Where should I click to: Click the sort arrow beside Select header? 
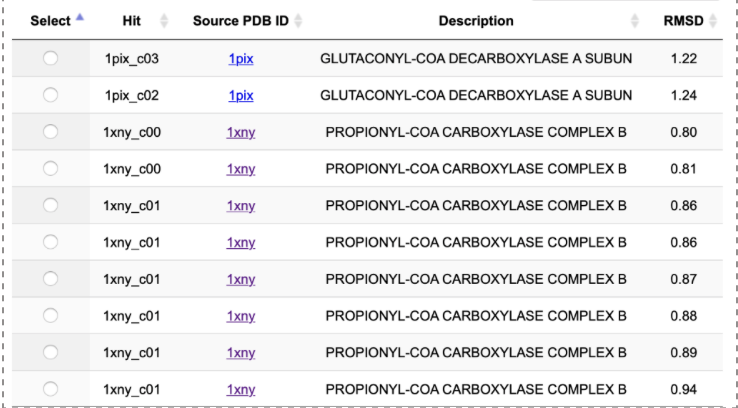coord(80,20)
